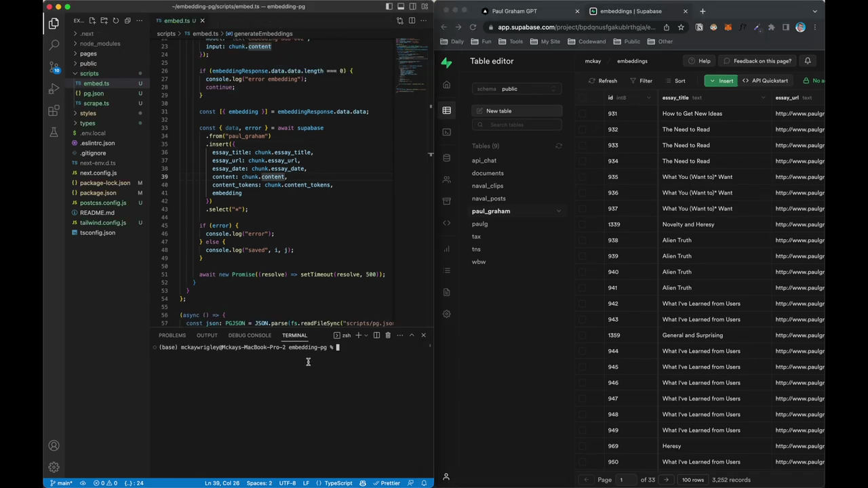The height and width of the screenshot is (488, 868).
Task: Open the Run and Debug view
Action: coord(54,89)
